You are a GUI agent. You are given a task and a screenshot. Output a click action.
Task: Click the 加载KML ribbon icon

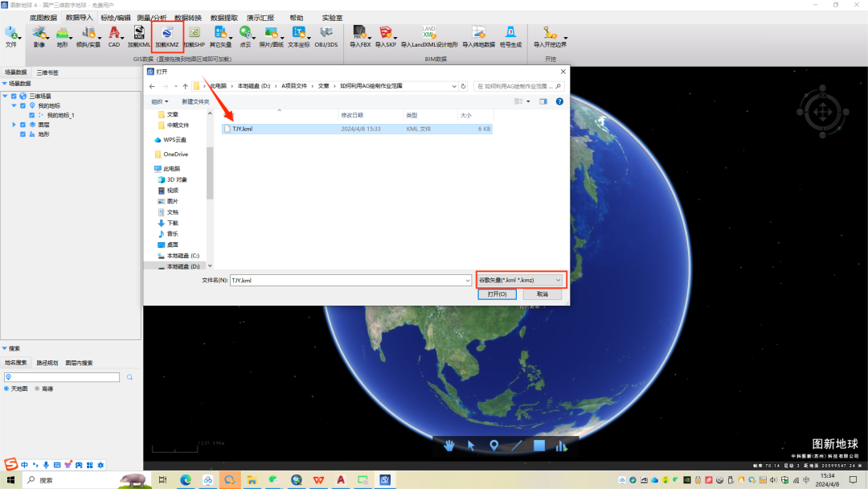tap(139, 36)
